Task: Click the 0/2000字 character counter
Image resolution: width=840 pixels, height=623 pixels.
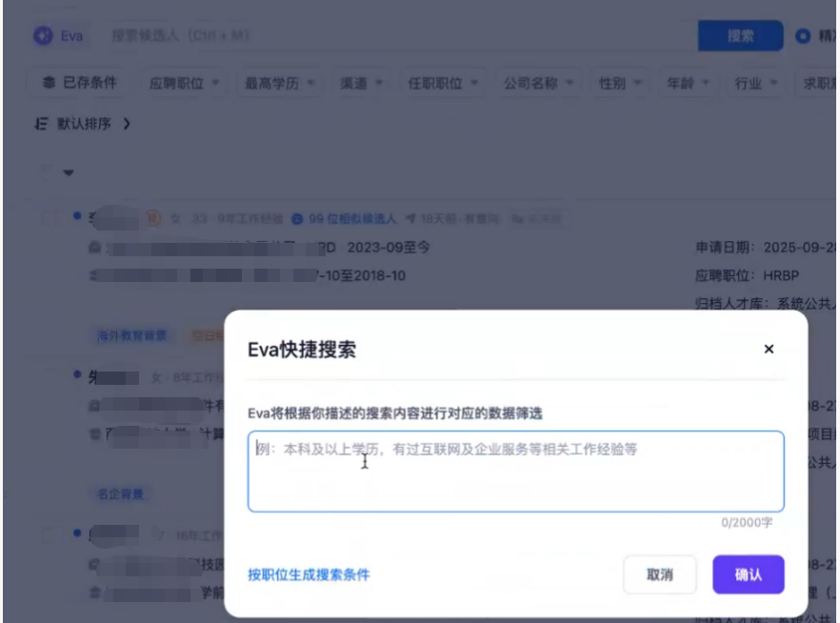Action: coord(747,522)
